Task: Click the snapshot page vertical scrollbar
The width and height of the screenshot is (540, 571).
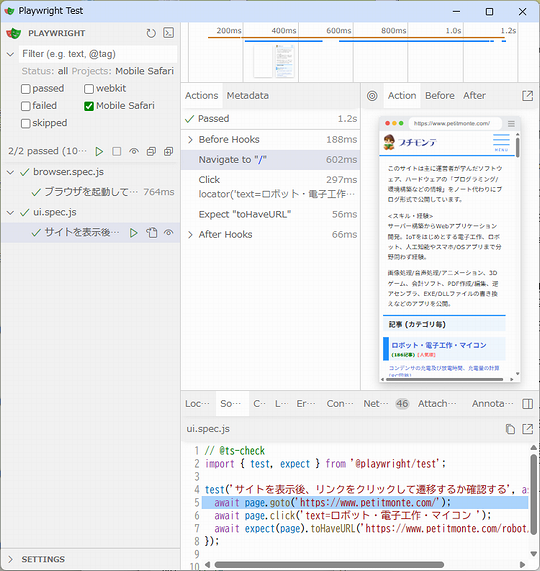Action: tap(517, 147)
